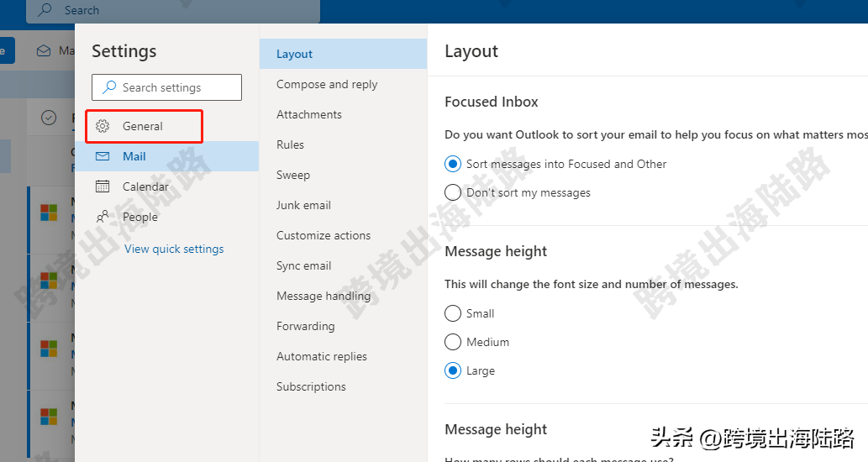Open the Rules settings section
This screenshot has width=868, height=462.
[290, 144]
